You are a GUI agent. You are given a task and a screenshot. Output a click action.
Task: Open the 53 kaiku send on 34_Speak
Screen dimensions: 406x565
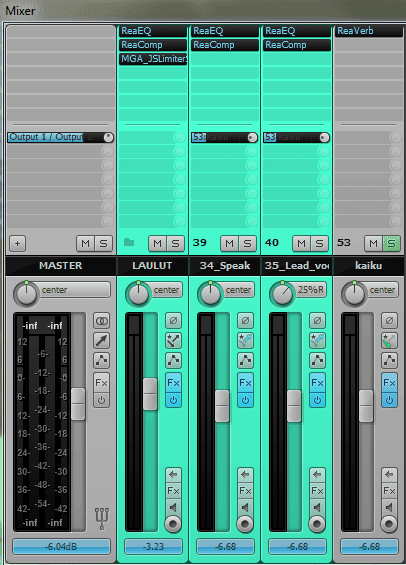(x=224, y=137)
